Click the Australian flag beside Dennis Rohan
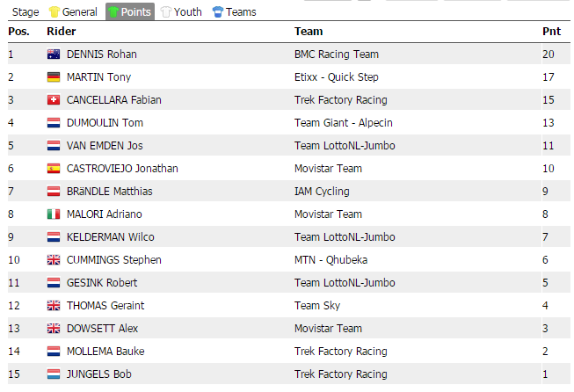 tap(53, 54)
